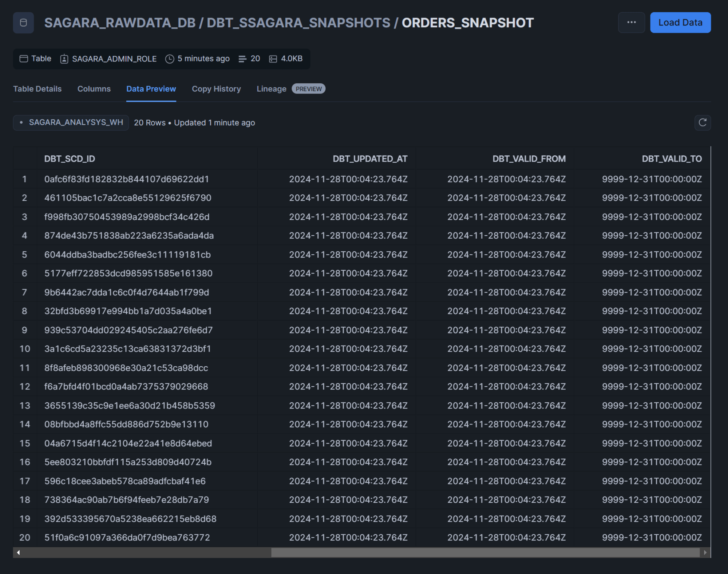Sort by the DBT_VALID_FROM column header
The height and width of the screenshot is (574, 728).
(x=529, y=159)
